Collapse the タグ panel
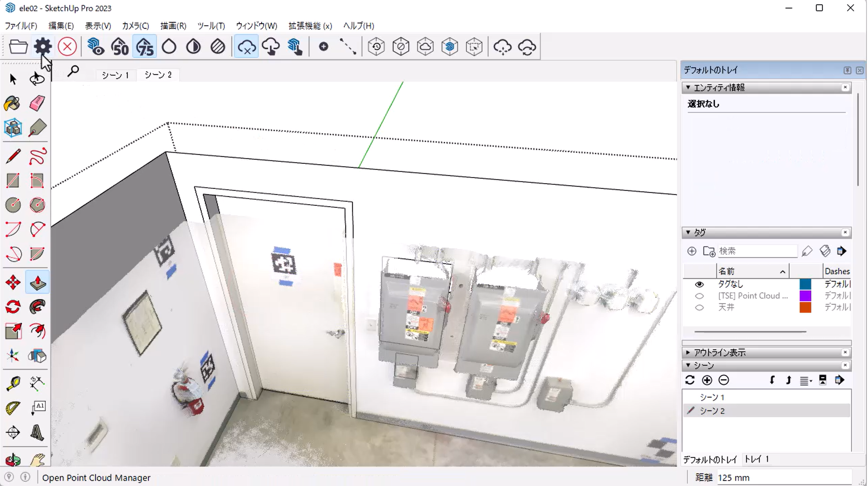Screen dimensions: 868x486 click(688, 232)
